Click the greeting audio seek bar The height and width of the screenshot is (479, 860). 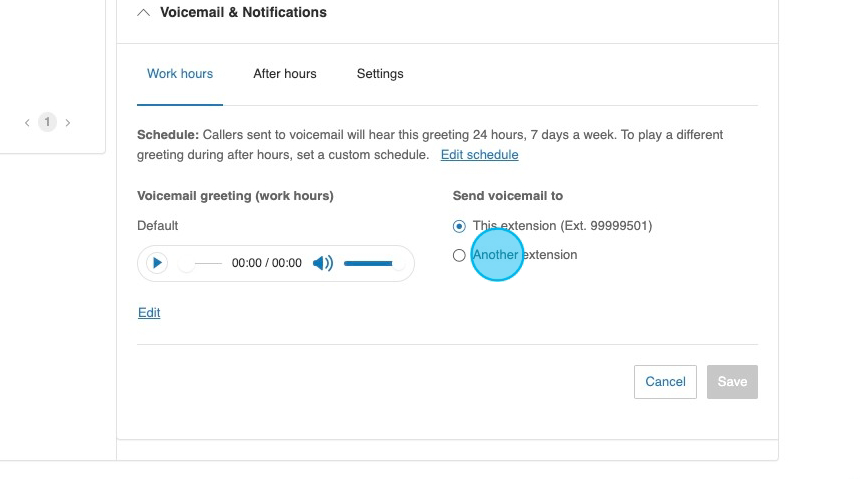point(203,263)
